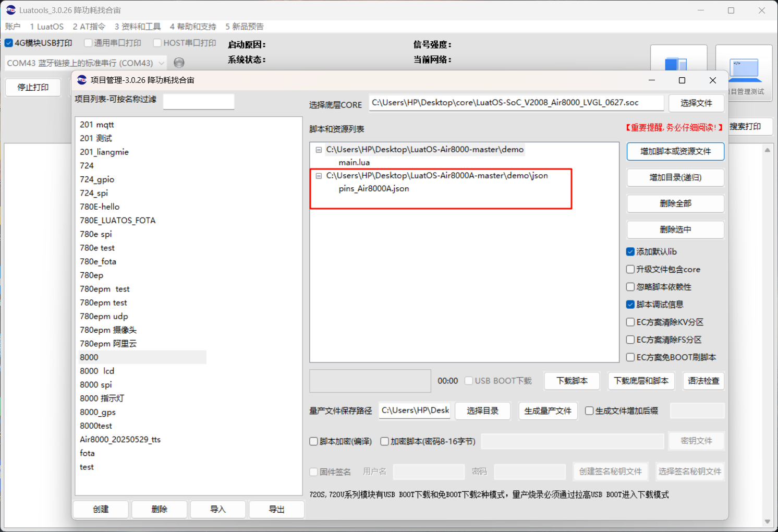
Task: Click the blue device icon in the toolbar
Action: (x=676, y=64)
